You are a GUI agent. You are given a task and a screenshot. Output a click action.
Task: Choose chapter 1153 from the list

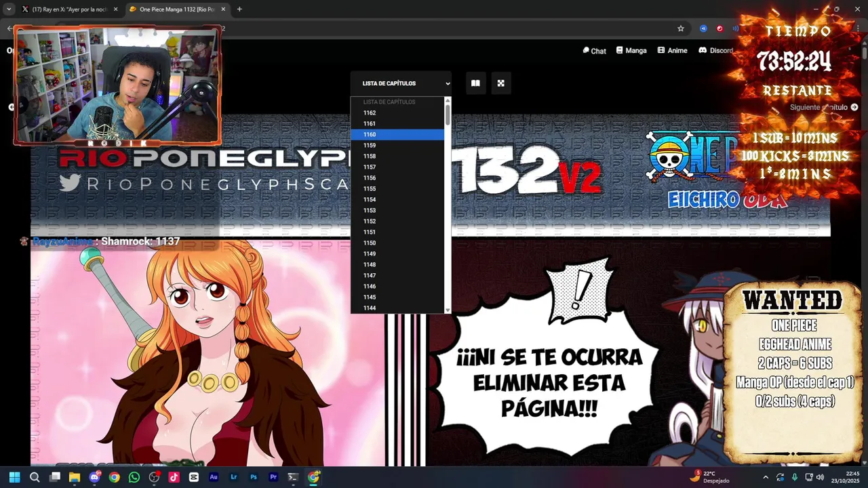click(x=397, y=211)
